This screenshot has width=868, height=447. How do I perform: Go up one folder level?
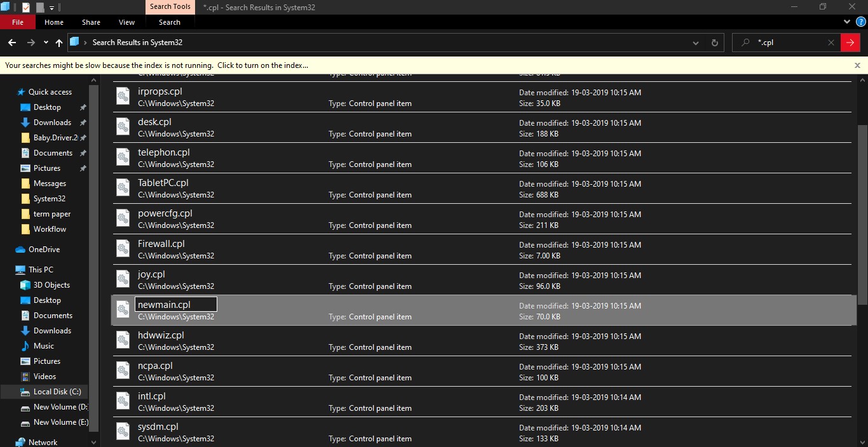point(59,43)
